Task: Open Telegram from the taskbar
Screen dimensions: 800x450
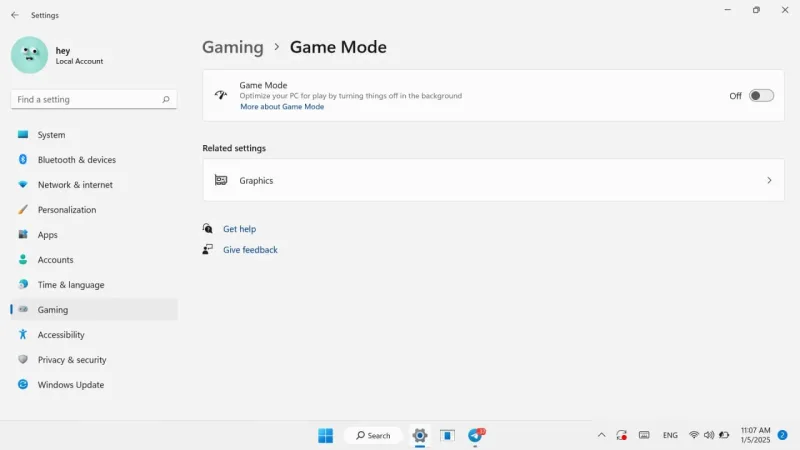Action: tap(475, 435)
